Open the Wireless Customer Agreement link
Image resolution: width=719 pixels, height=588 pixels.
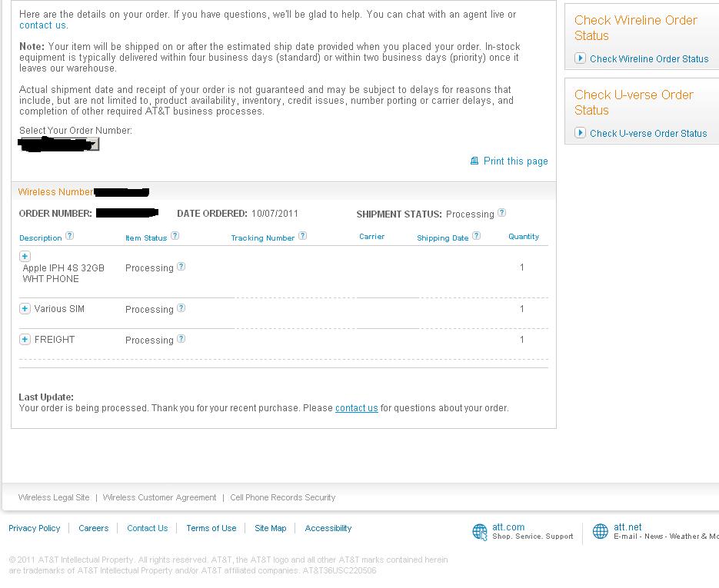point(159,497)
